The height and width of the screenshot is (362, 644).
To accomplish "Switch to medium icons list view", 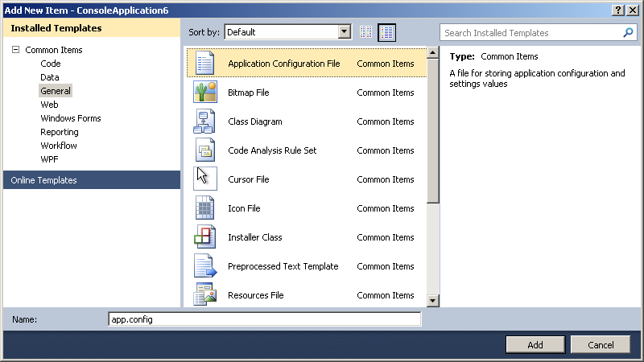I will pyautogui.click(x=387, y=32).
